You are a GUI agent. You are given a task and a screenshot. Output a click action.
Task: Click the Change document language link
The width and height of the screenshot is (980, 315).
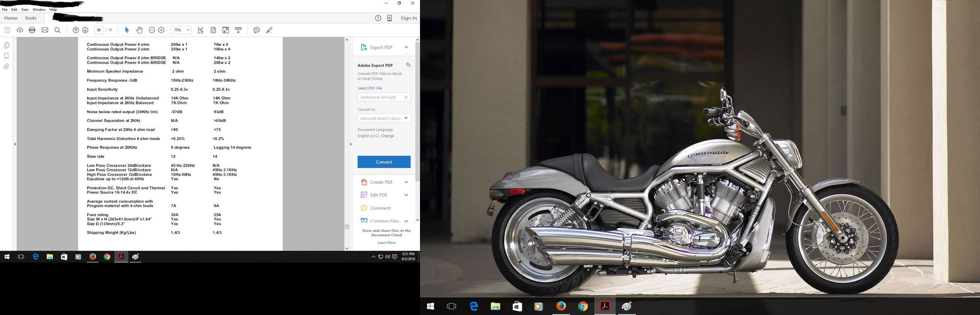pyautogui.click(x=387, y=136)
